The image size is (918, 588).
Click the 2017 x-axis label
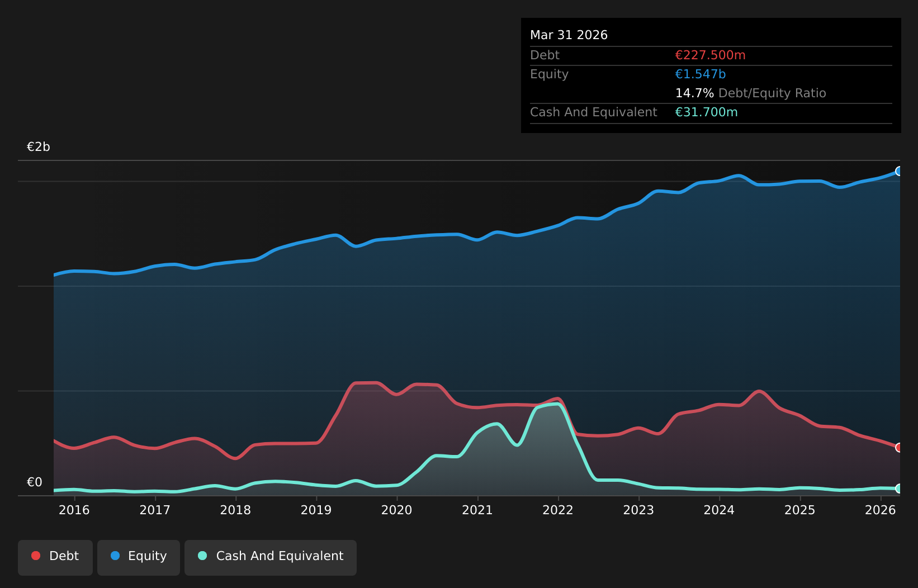(155, 510)
